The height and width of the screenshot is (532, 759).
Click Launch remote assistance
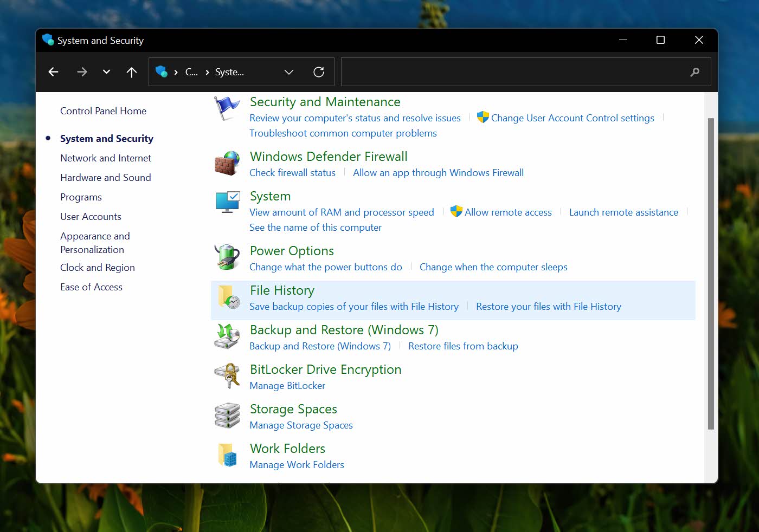pos(623,212)
